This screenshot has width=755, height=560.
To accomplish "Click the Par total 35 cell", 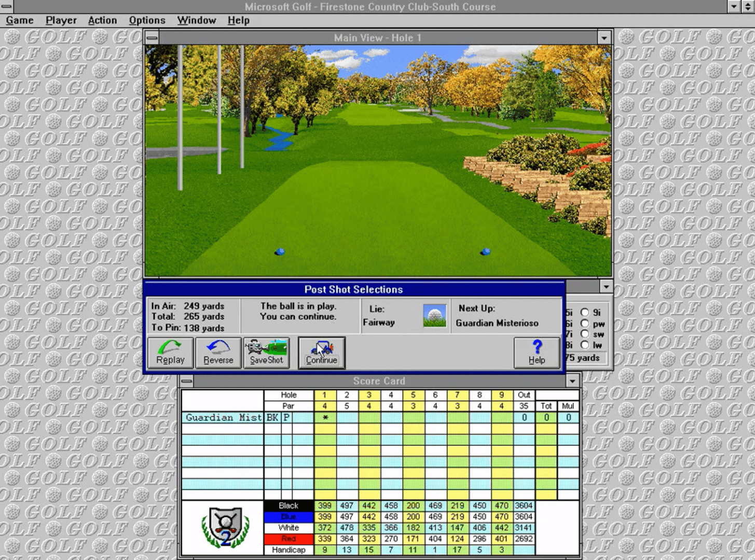I will coord(524,406).
